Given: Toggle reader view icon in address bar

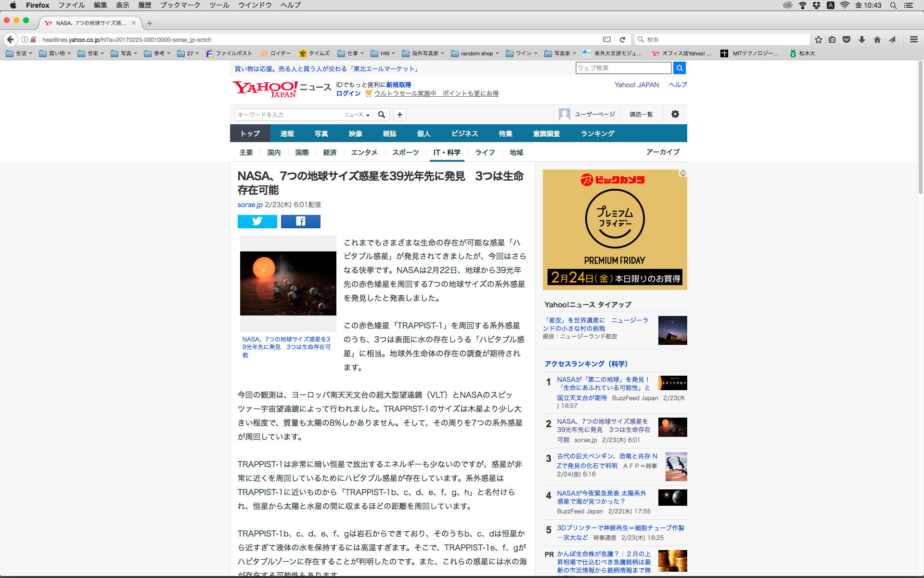Looking at the screenshot, I should tap(607, 39).
